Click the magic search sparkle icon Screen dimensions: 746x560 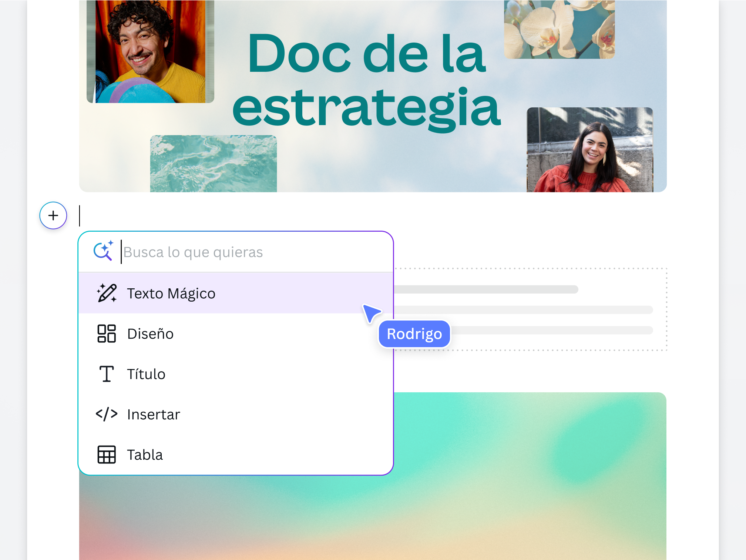coord(104,251)
